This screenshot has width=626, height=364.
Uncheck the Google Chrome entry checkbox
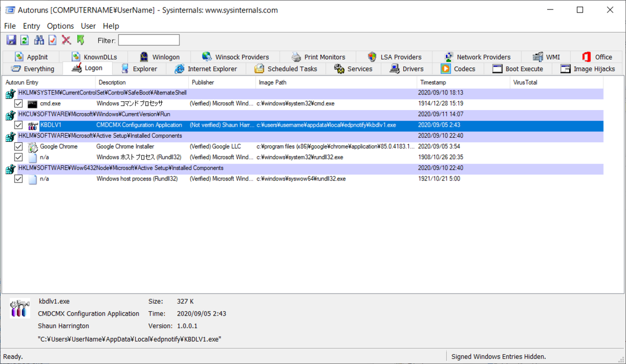(x=18, y=147)
